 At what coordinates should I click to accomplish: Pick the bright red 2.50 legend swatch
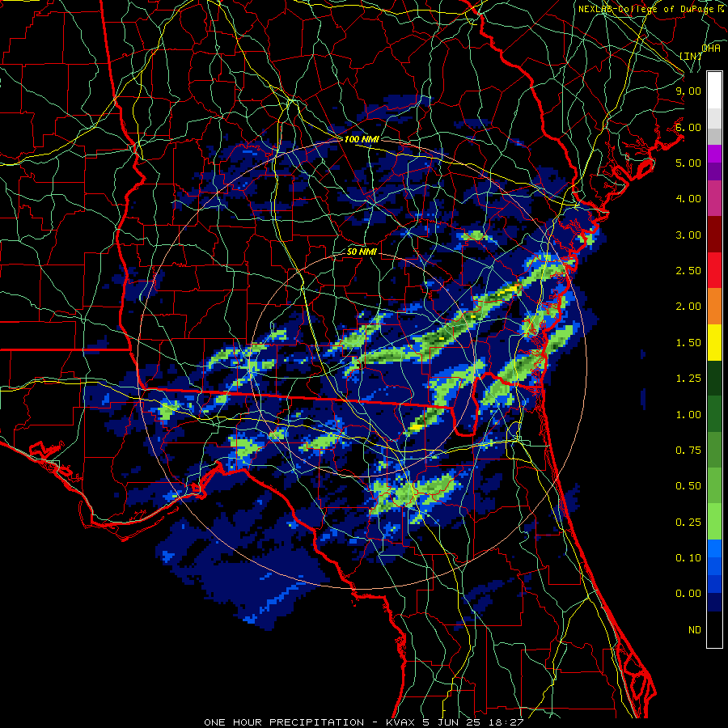[x=714, y=270]
